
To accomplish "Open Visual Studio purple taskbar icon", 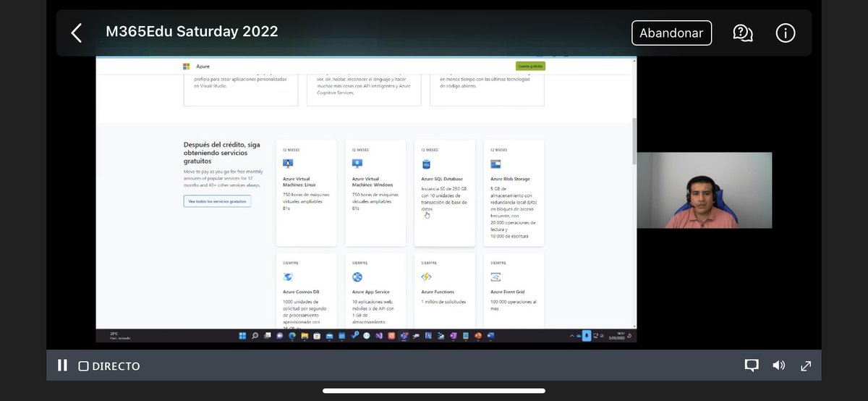I will [379, 336].
